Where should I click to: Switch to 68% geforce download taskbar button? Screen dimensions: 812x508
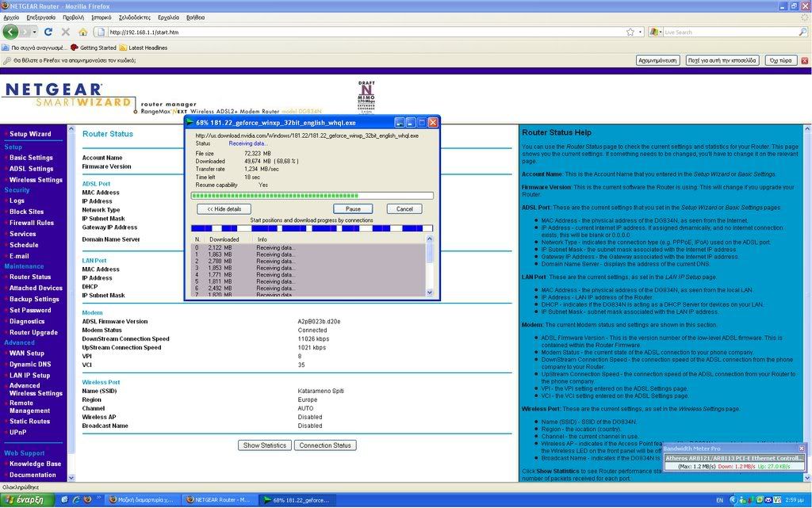[x=298, y=500]
